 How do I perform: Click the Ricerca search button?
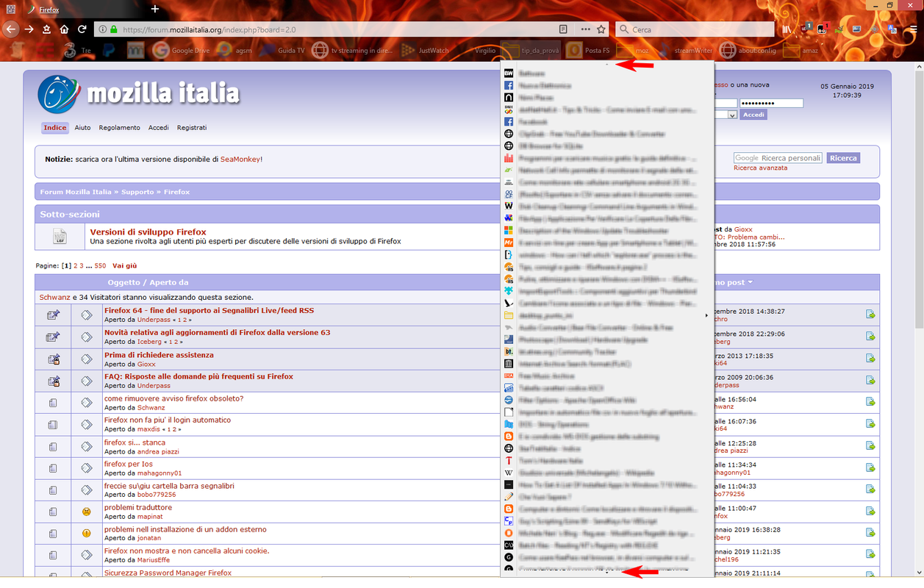(x=843, y=158)
